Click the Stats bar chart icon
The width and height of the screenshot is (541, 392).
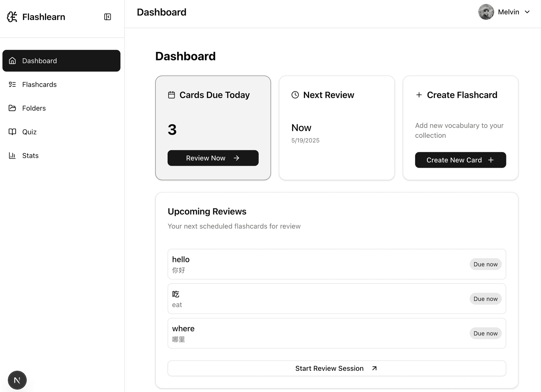pos(12,156)
